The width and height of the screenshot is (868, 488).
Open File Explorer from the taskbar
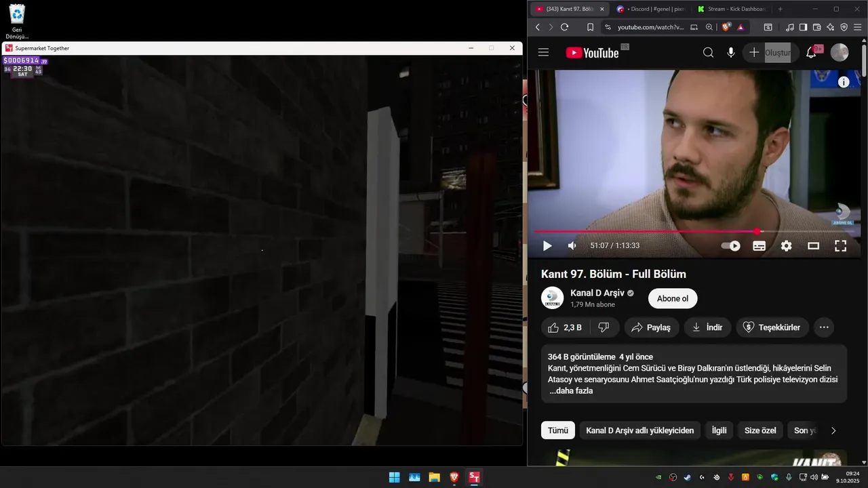pos(434,477)
